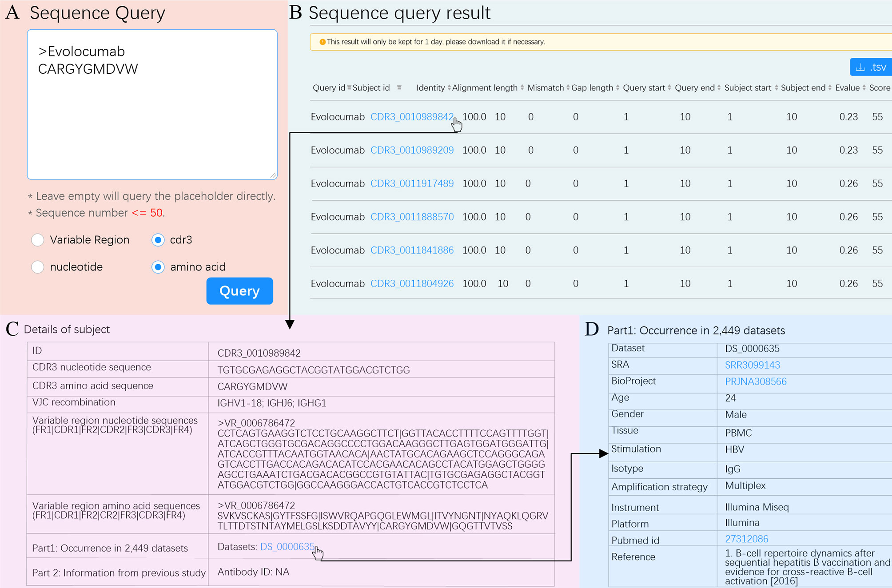Click the CDR3 amino acid sequence value CARGYGMDVW
The image size is (892, 588).
pos(252,386)
